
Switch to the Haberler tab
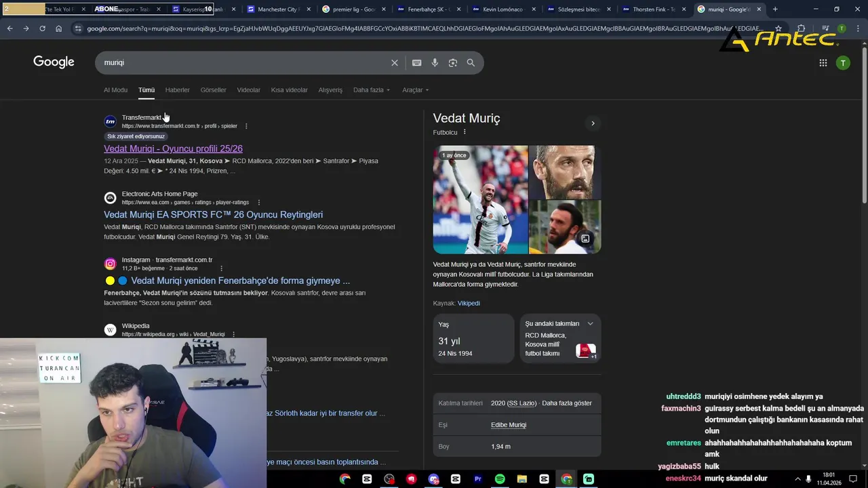[x=178, y=90]
